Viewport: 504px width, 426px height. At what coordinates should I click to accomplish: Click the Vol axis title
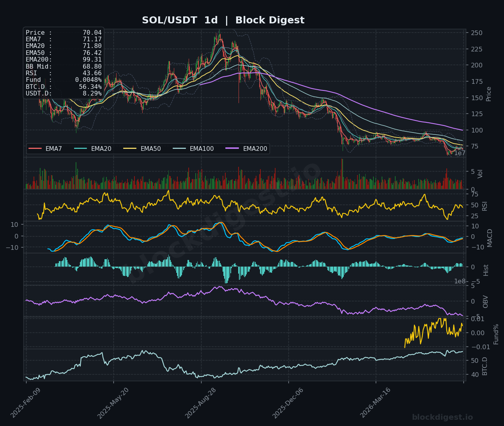tap(480, 174)
